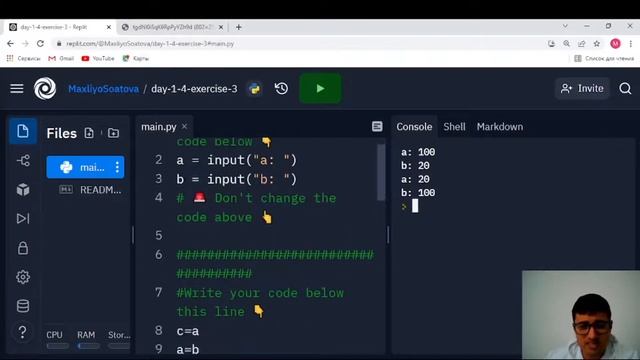Viewport: 640px width, 360px height.
Task: Select the main.py file in tree
Action: click(85, 167)
